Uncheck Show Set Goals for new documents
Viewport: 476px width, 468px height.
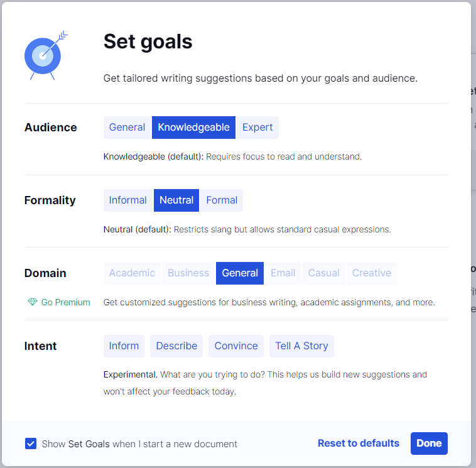point(31,444)
